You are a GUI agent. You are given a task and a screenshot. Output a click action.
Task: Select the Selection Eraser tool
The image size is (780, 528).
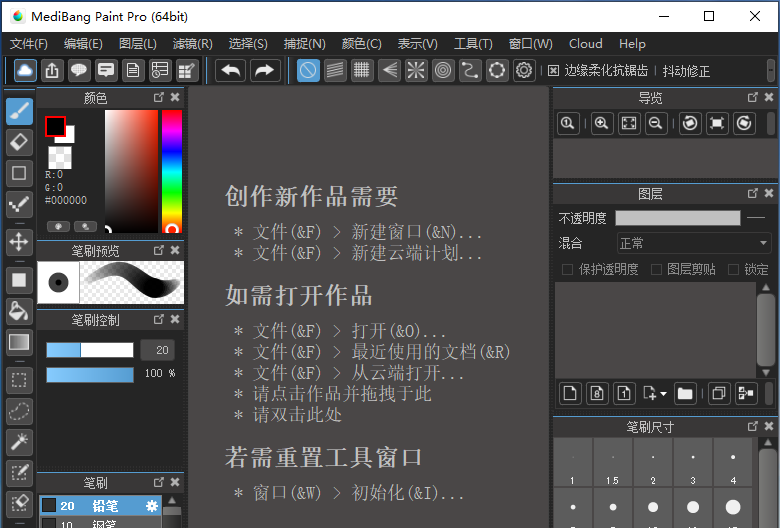click(19, 503)
